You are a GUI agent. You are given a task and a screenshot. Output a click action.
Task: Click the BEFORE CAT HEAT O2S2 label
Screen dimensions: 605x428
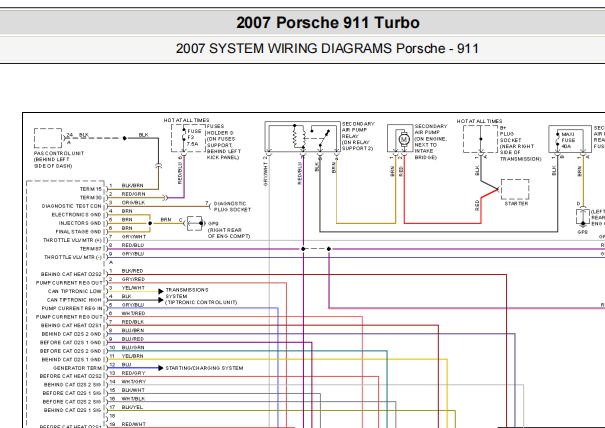71,376
